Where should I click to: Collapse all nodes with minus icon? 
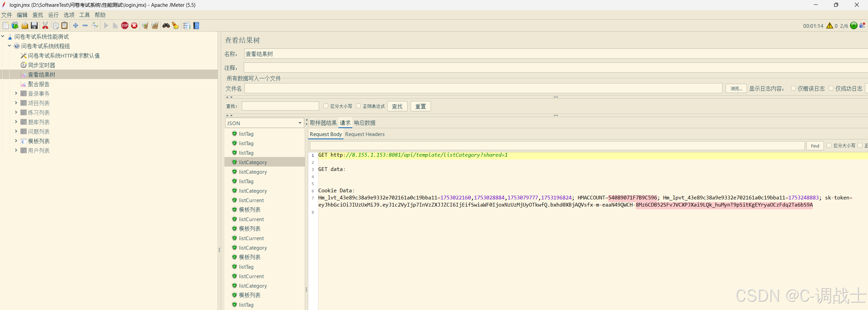click(85, 25)
